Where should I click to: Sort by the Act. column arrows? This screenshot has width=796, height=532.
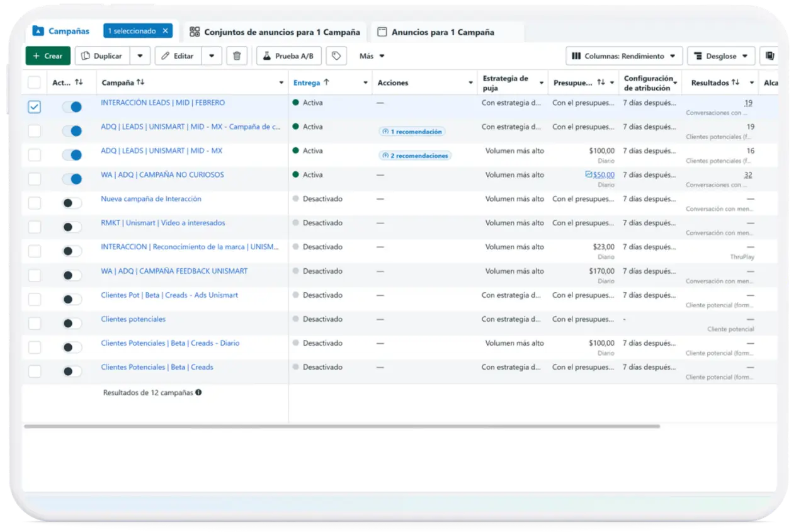tap(79, 82)
